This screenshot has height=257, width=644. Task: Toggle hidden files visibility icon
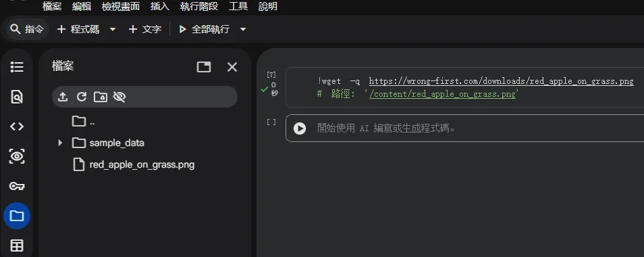coord(119,97)
